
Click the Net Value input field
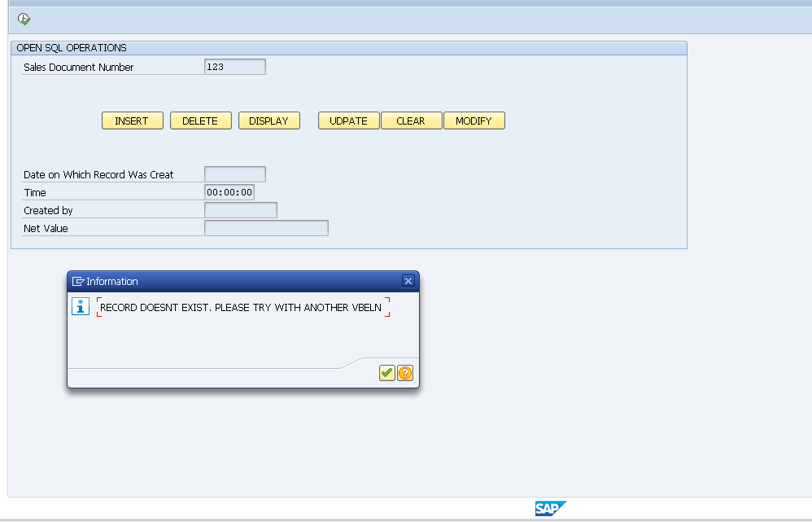pos(266,227)
